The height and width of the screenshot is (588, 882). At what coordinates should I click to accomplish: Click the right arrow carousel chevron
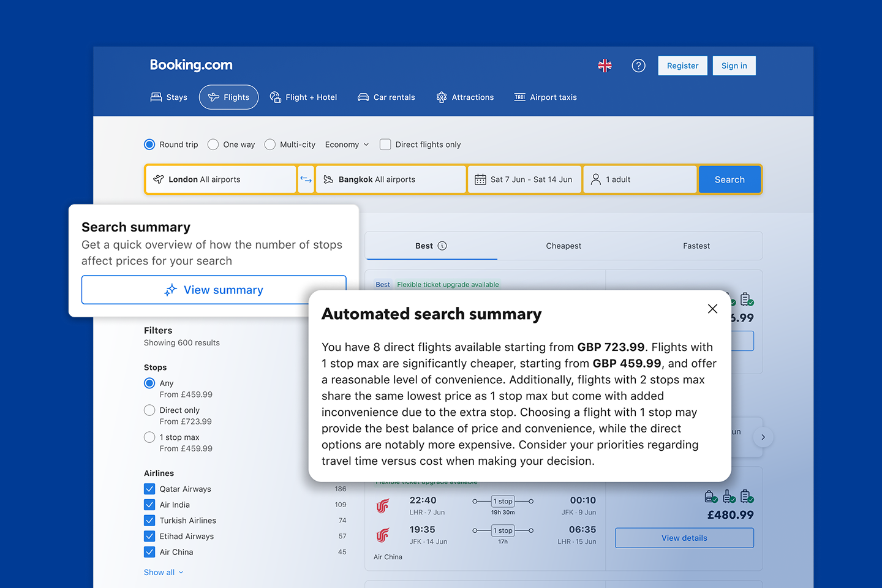tap(763, 437)
